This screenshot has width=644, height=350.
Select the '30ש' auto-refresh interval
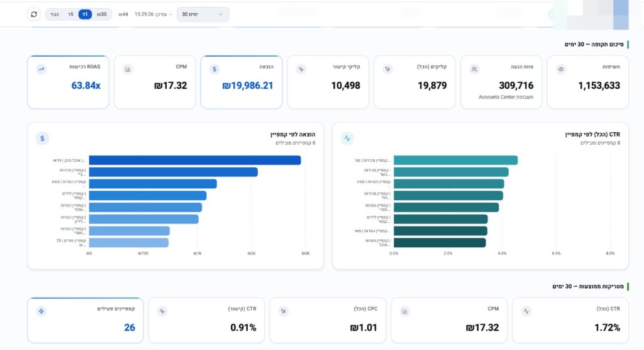102,14
